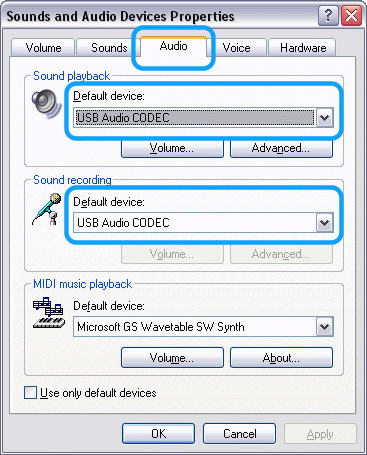The width and height of the screenshot is (367, 455).
Task: Click the question mark help button
Action: click(328, 16)
